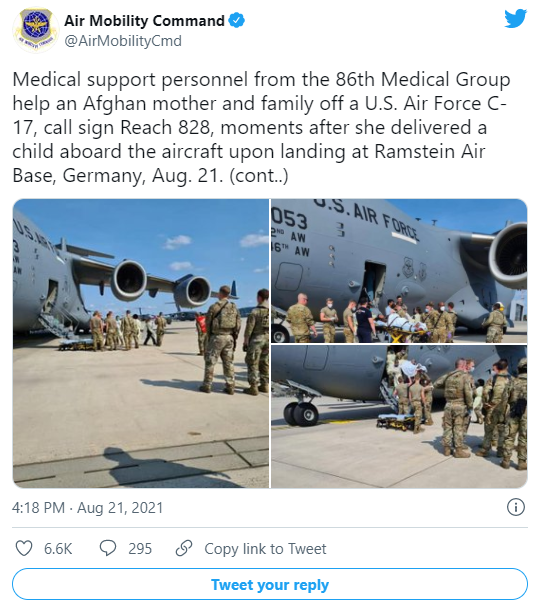Open the top right photo showing U.S. Air Force fuselage
Viewport: 535px width, 602px height.
pos(399,271)
